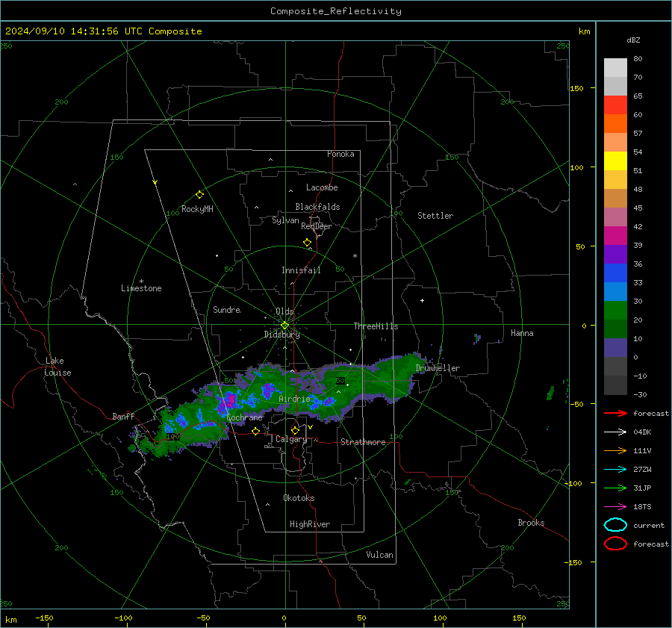Click the magenta 18TS arrow icon

[x=615, y=507]
